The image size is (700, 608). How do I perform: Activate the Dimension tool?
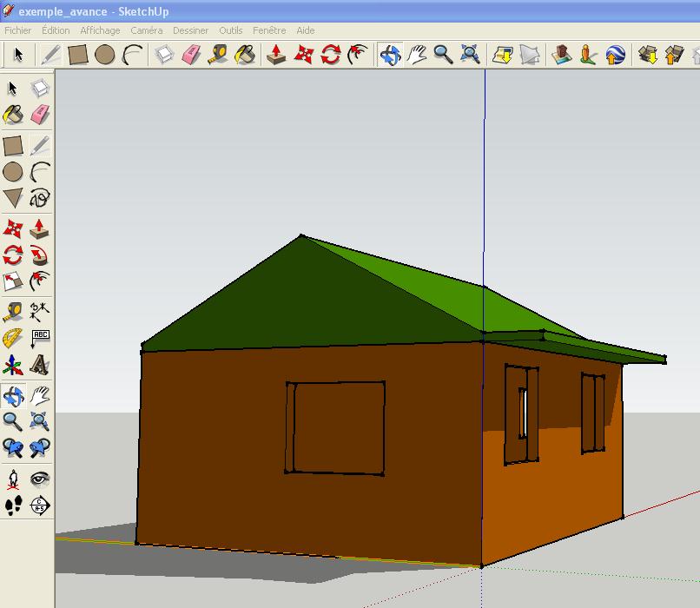(x=40, y=311)
